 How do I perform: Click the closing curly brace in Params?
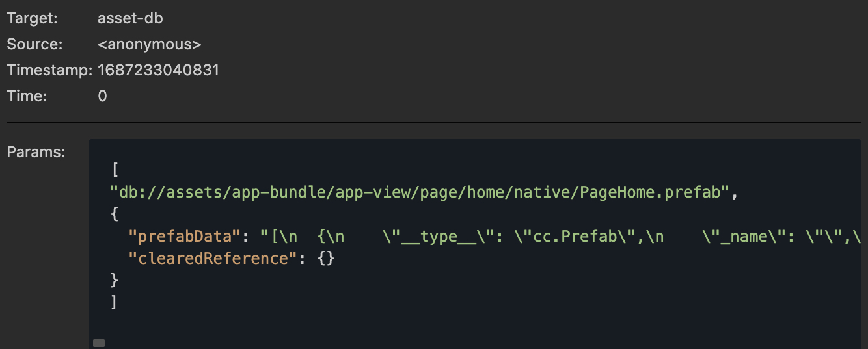[x=115, y=280]
